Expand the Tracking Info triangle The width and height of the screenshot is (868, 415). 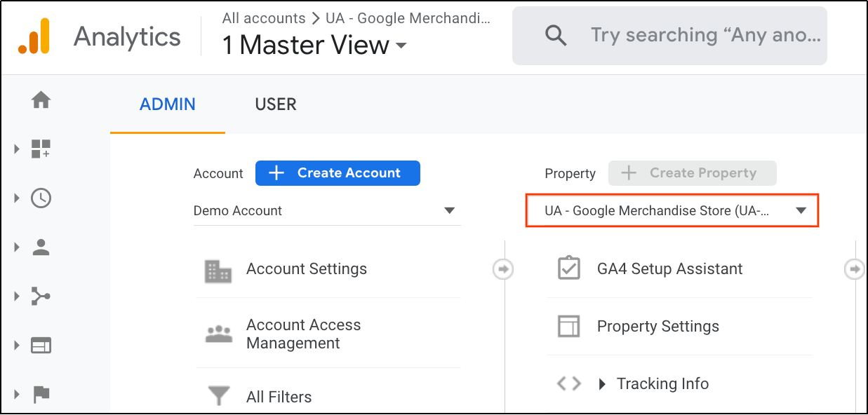pos(602,384)
